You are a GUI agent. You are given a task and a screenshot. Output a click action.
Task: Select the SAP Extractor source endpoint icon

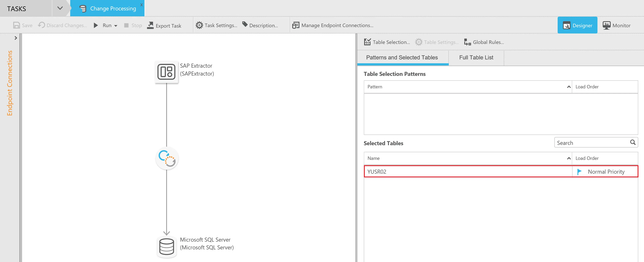pos(167,72)
